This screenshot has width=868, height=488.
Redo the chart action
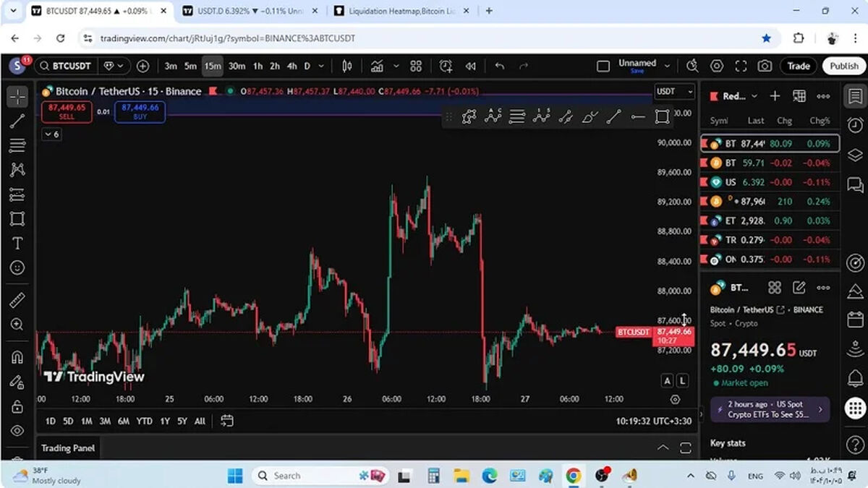pos(524,66)
